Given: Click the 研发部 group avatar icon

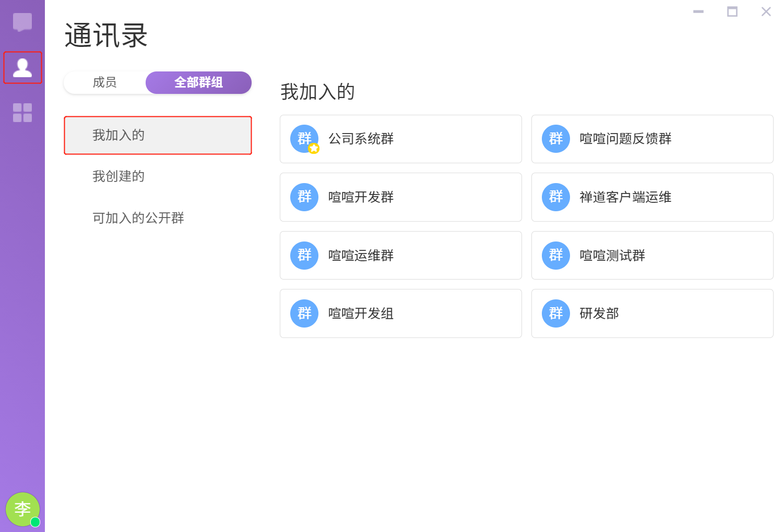Looking at the screenshot, I should point(556,313).
